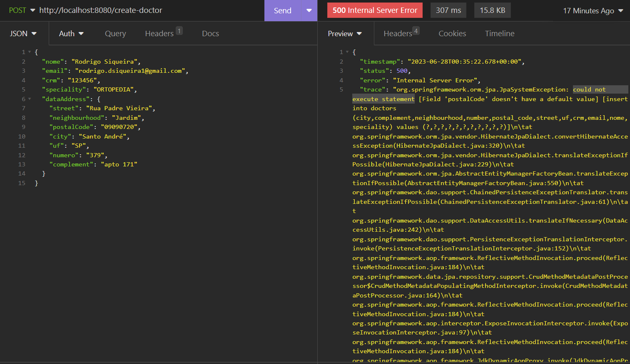Click the uf value "SP"
The image size is (630, 364).
[79, 146]
